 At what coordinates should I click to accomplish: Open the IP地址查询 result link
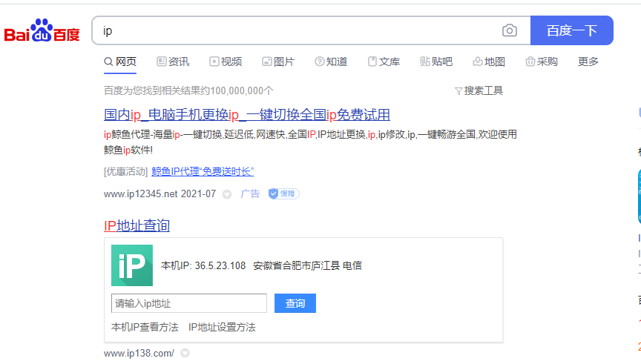tap(137, 225)
